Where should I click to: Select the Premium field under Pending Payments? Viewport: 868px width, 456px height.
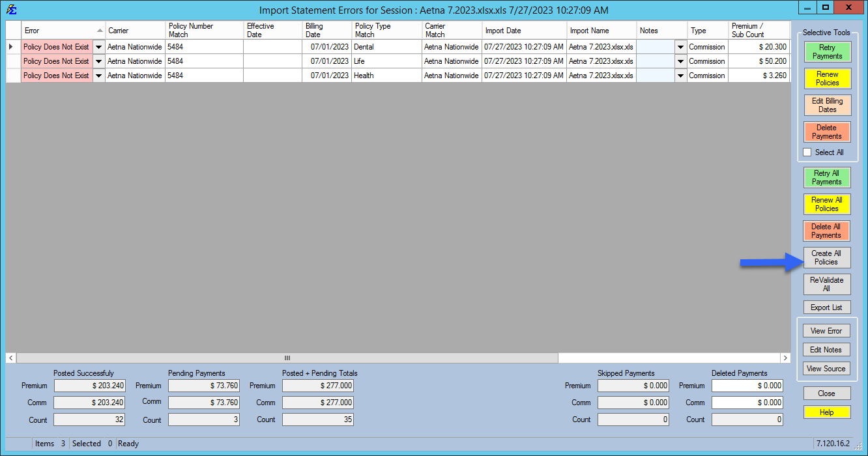click(204, 385)
